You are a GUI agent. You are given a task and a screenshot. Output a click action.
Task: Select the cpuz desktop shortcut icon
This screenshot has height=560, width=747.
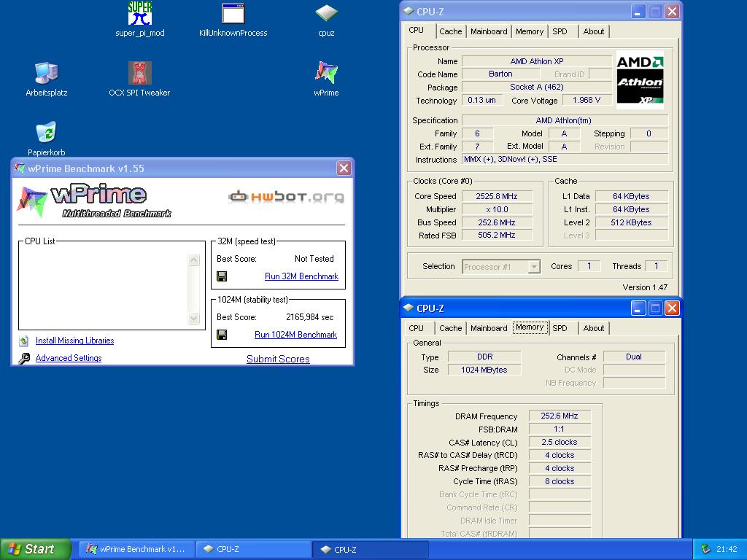[x=326, y=14]
